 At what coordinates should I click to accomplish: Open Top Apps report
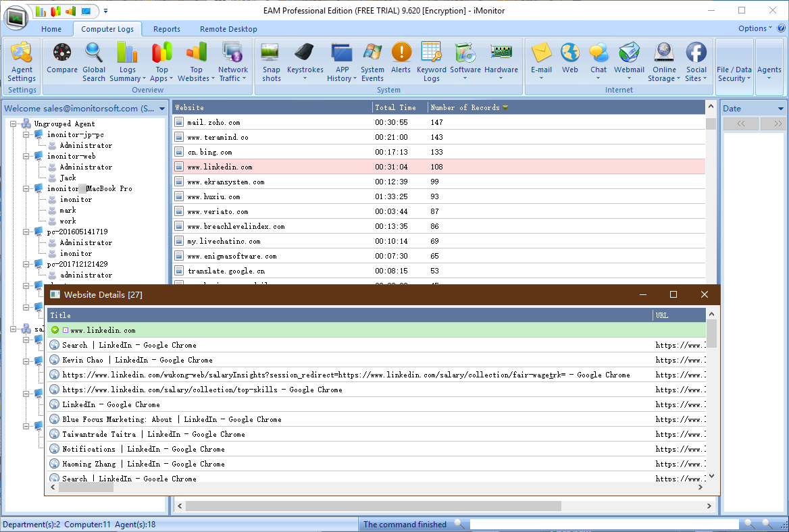pos(161,62)
